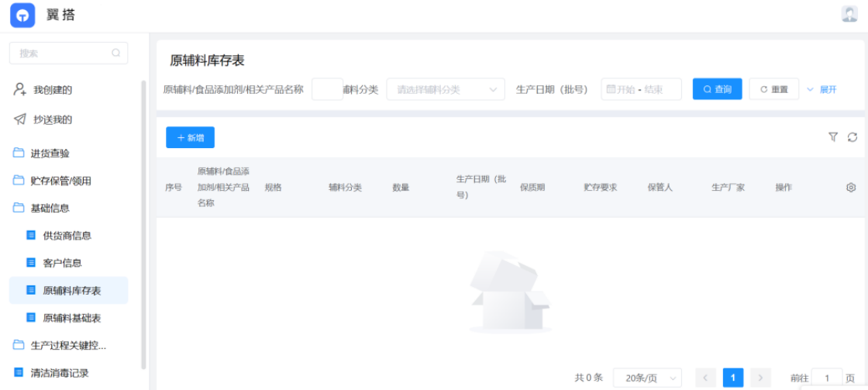This screenshot has width=868, height=390.
Task: Click the 新增 button
Action: (x=190, y=137)
